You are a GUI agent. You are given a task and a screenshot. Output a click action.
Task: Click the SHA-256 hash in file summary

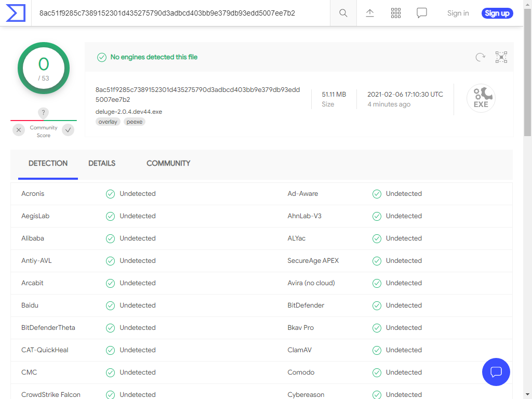[197, 95]
